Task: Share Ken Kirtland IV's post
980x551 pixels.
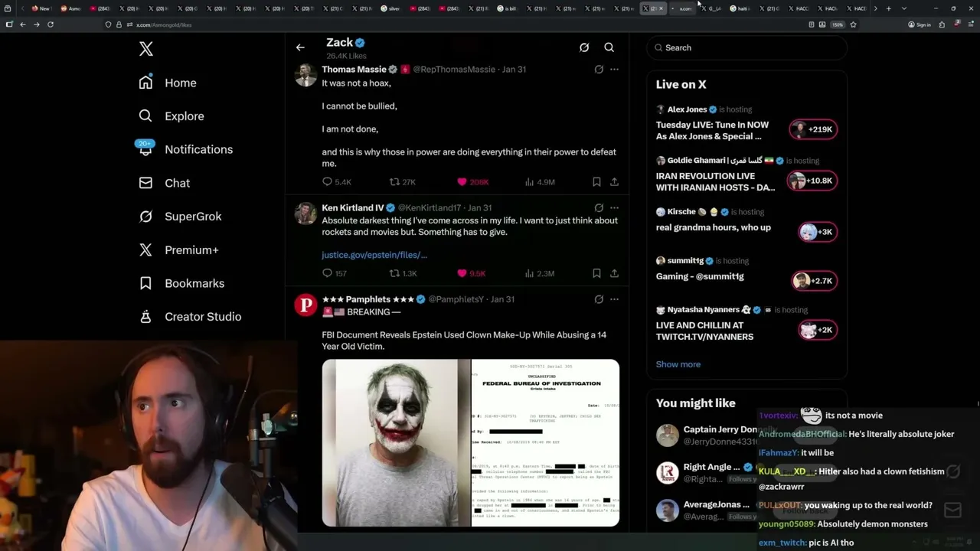Action: pyautogui.click(x=614, y=273)
